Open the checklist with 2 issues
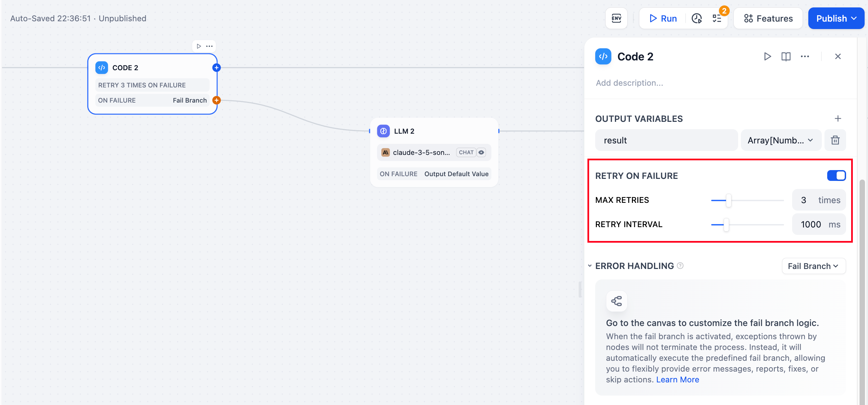This screenshot has height=405, width=868. 717,18
